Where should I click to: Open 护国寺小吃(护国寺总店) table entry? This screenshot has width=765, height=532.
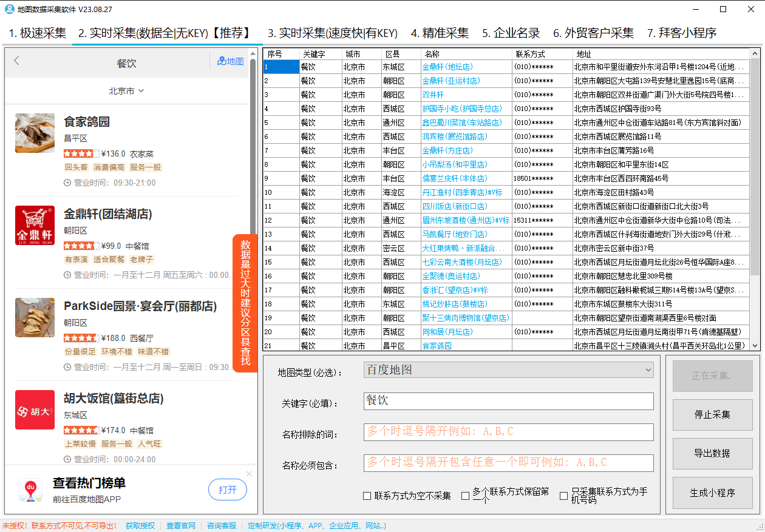coord(462,109)
